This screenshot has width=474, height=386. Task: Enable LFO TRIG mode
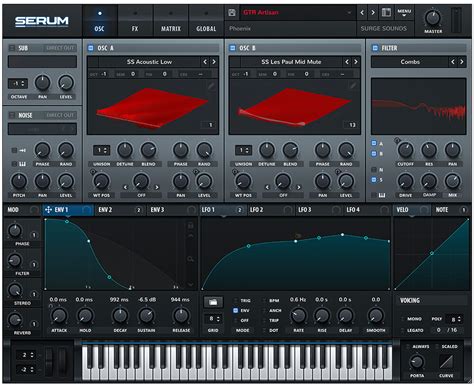(x=235, y=300)
